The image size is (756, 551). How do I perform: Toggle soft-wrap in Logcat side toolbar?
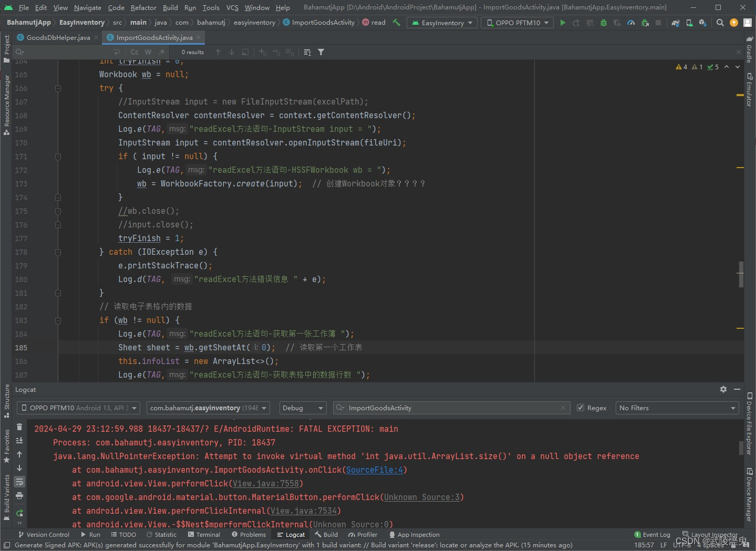tap(19, 482)
